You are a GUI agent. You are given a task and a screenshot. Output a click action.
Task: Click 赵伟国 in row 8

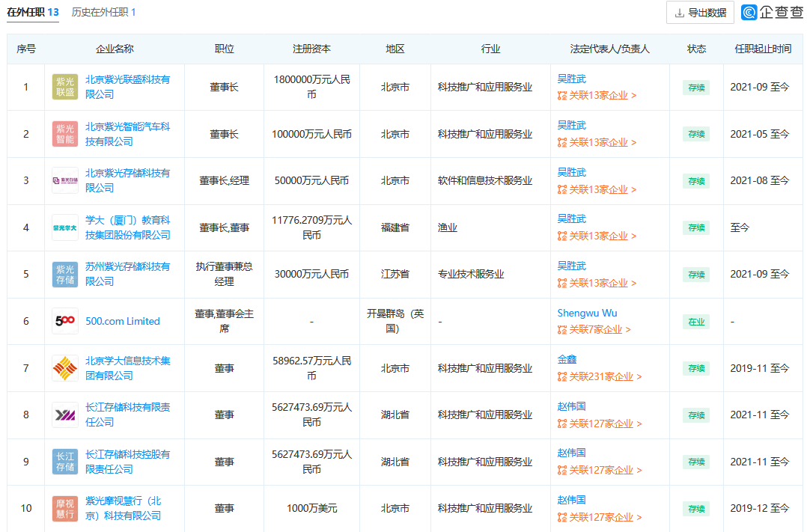571,406
